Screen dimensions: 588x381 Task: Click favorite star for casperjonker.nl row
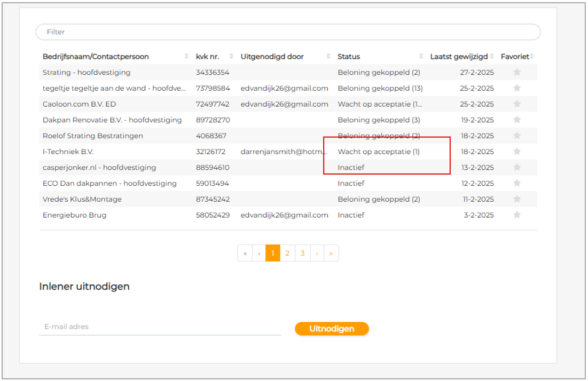[x=516, y=168]
